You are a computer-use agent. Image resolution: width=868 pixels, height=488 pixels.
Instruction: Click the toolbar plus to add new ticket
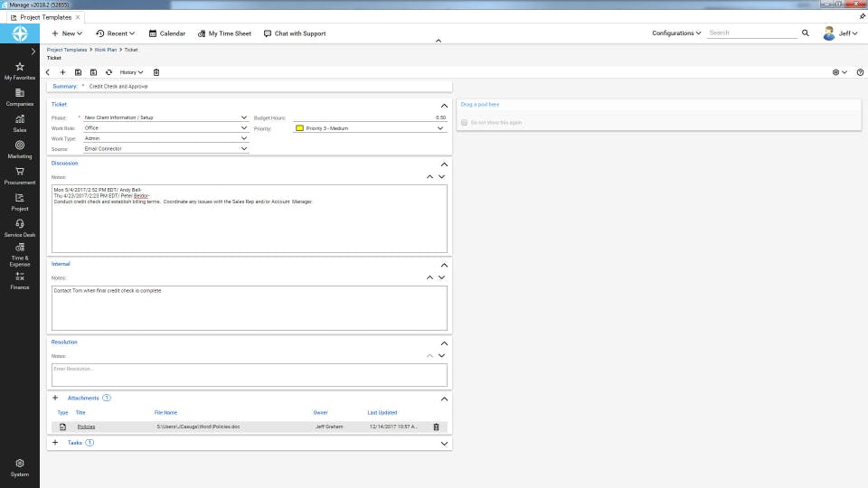click(62, 72)
